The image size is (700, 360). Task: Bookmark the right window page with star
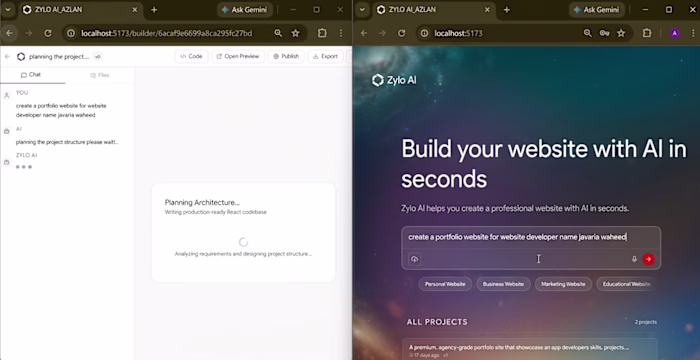tap(621, 33)
